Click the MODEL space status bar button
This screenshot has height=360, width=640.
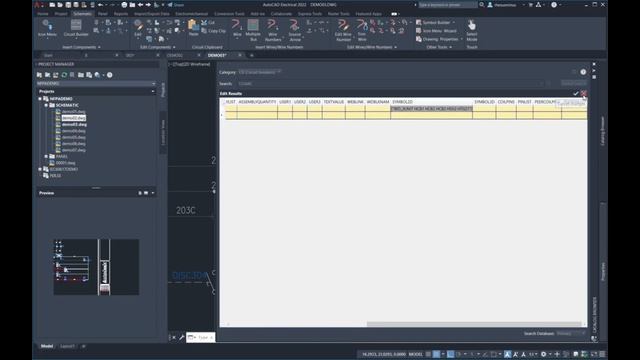pyautogui.click(x=416, y=354)
